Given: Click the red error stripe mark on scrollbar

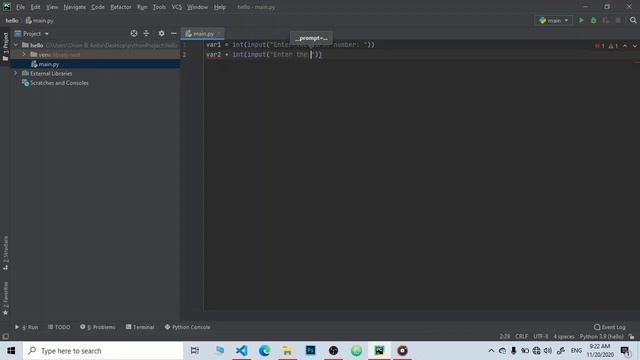Looking at the screenshot, I should pos(637,62).
